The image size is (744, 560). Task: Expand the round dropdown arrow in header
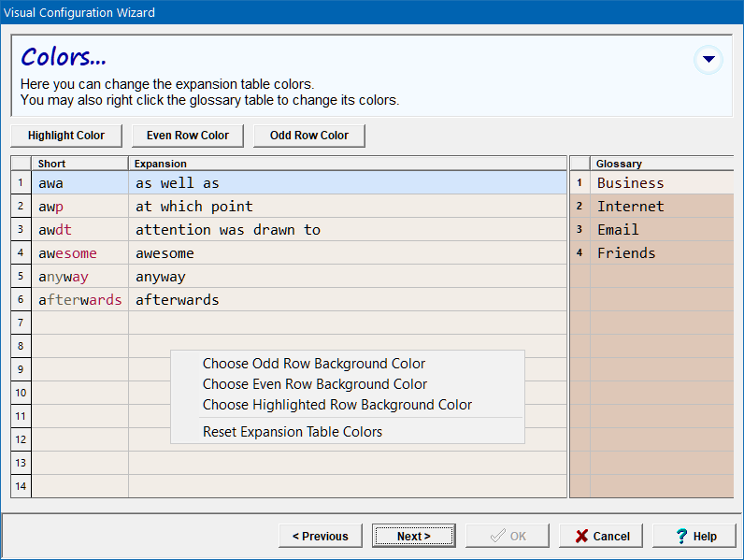708,60
